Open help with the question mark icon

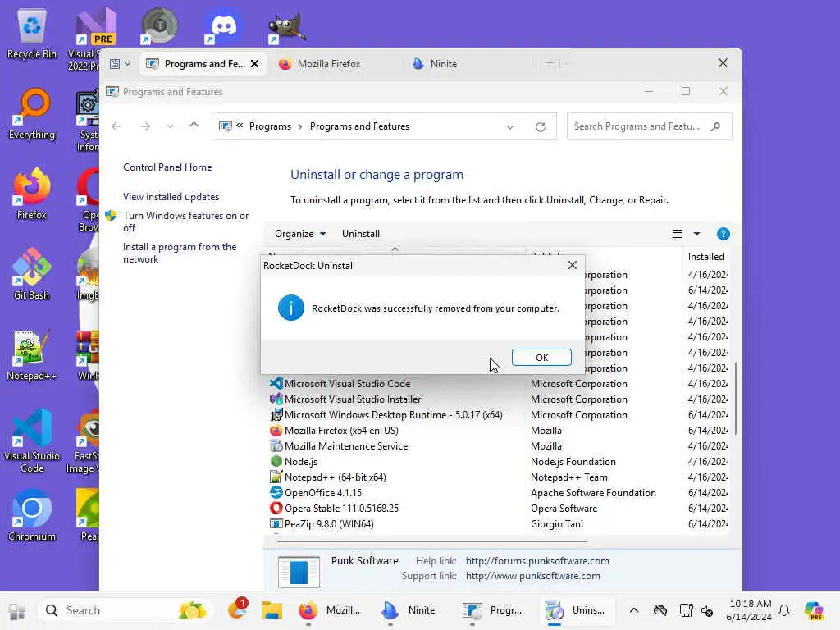723,234
